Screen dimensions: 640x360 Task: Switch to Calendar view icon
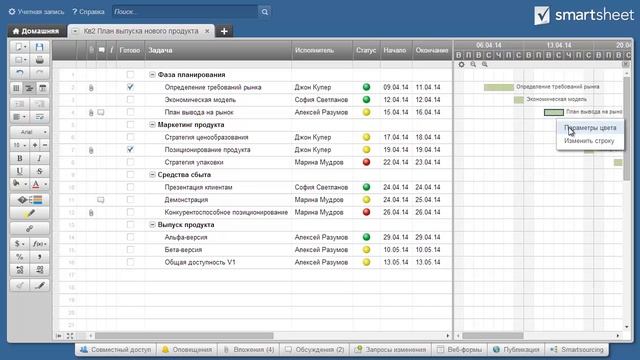click(x=42, y=88)
